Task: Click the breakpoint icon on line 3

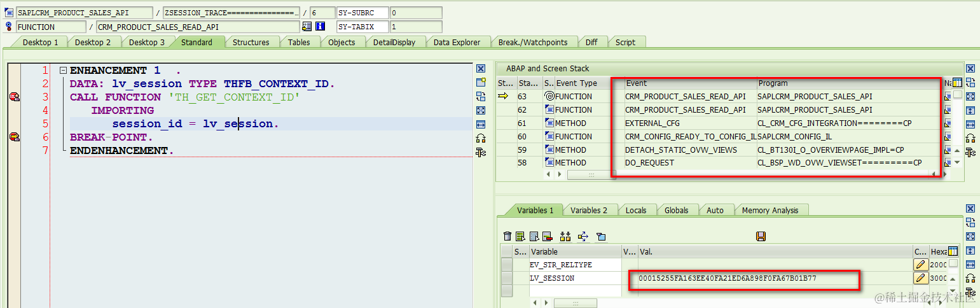Action: point(14,97)
